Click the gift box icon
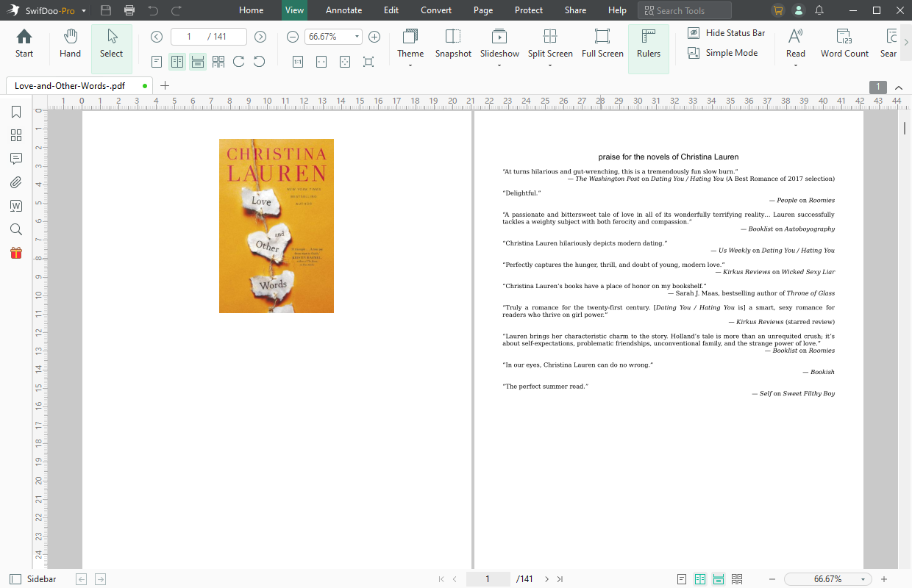The image size is (912, 588). coord(16,253)
